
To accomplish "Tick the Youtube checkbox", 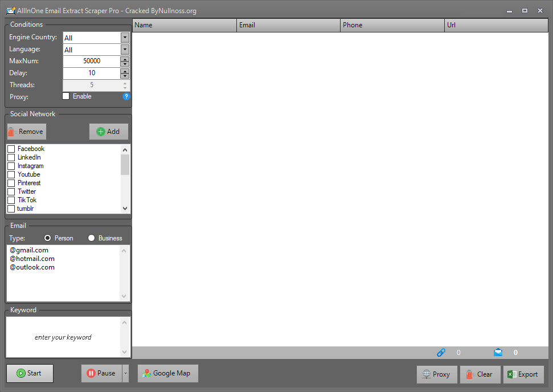I will (x=11, y=175).
